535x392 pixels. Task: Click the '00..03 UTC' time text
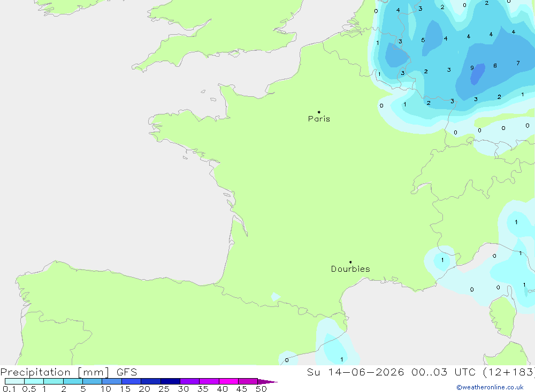click(x=444, y=372)
